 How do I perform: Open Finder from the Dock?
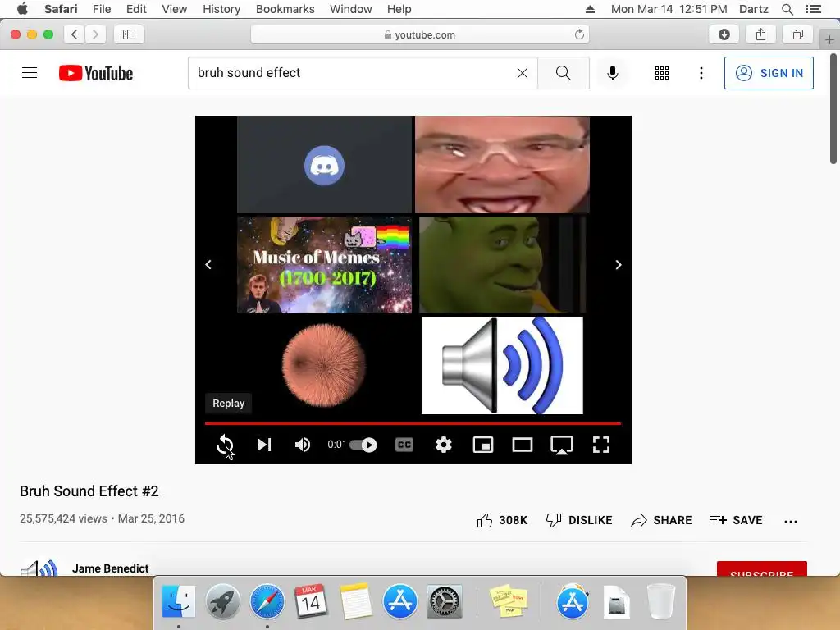tap(178, 600)
